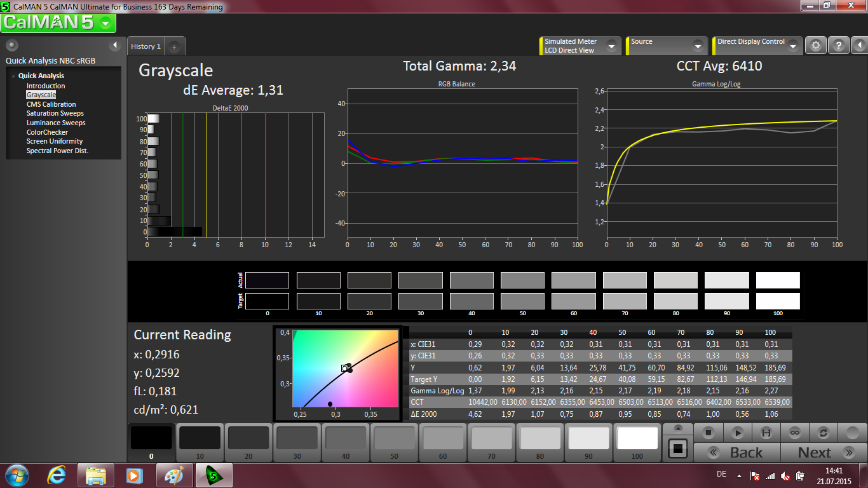Click the bracketed single-read icon
868x488 pixels.
tap(766, 433)
